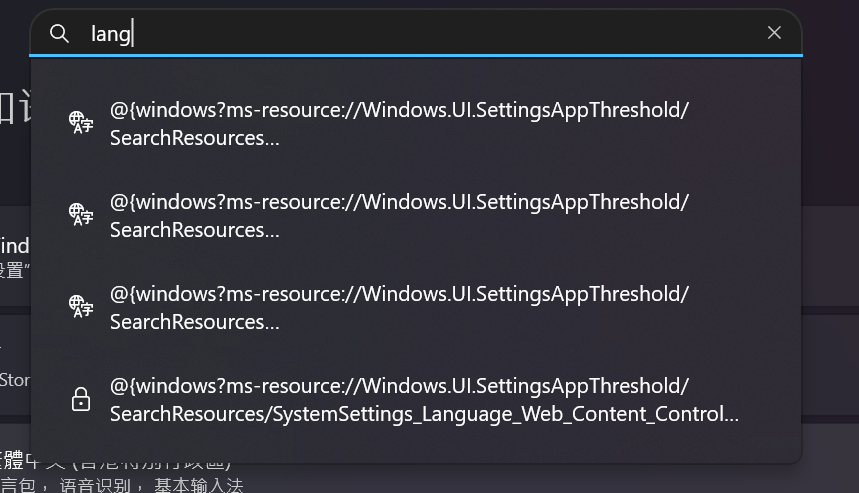
Task: Click the language icon on the first result
Action: click(81, 122)
